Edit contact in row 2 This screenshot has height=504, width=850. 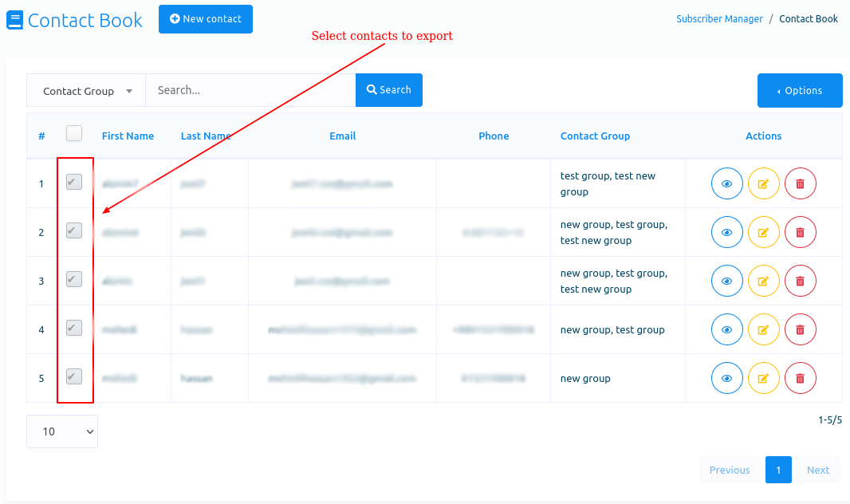click(763, 233)
